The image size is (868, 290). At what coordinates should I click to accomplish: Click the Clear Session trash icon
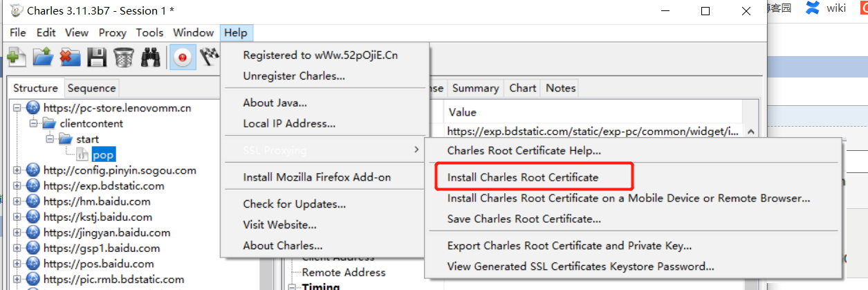[123, 57]
